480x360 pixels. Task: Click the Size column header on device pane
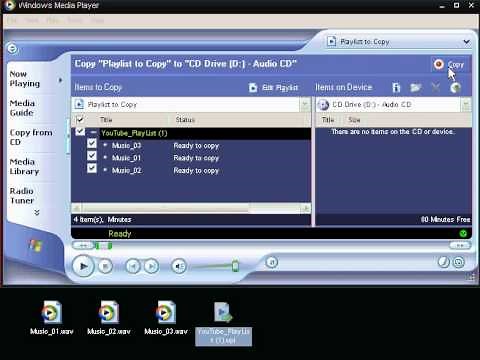click(x=354, y=120)
